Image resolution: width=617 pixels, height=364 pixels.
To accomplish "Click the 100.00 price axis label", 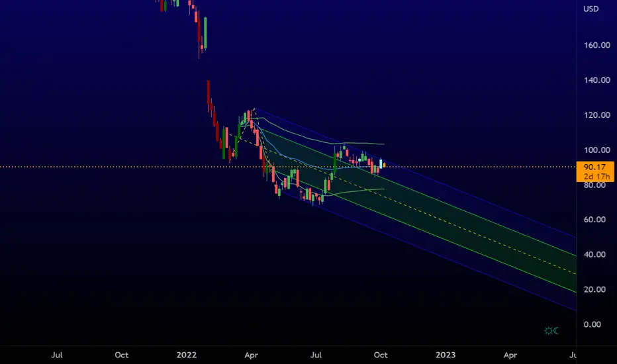I will [597, 150].
